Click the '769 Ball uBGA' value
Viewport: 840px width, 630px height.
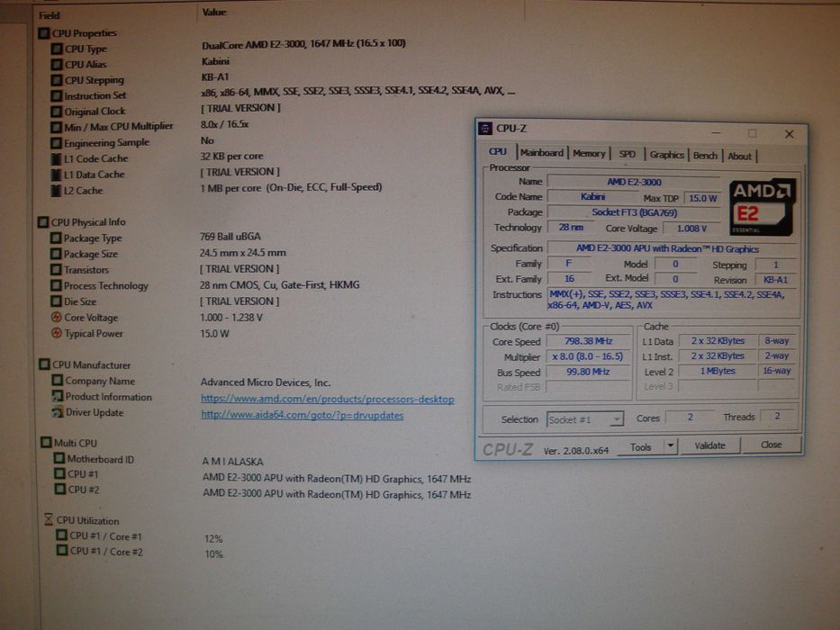pyautogui.click(x=230, y=236)
